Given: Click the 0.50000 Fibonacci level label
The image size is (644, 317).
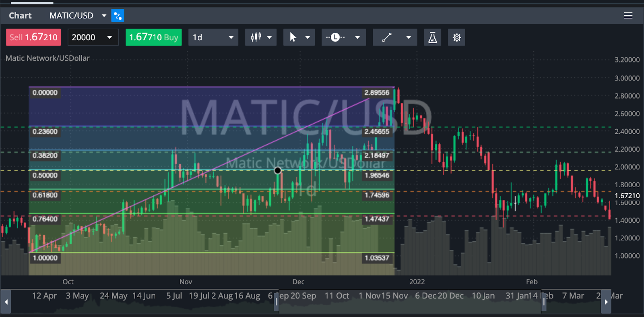Looking at the screenshot, I should tap(45, 175).
